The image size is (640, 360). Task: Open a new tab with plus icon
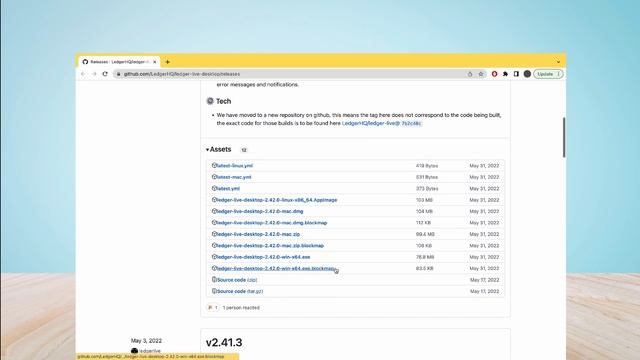point(167,62)
